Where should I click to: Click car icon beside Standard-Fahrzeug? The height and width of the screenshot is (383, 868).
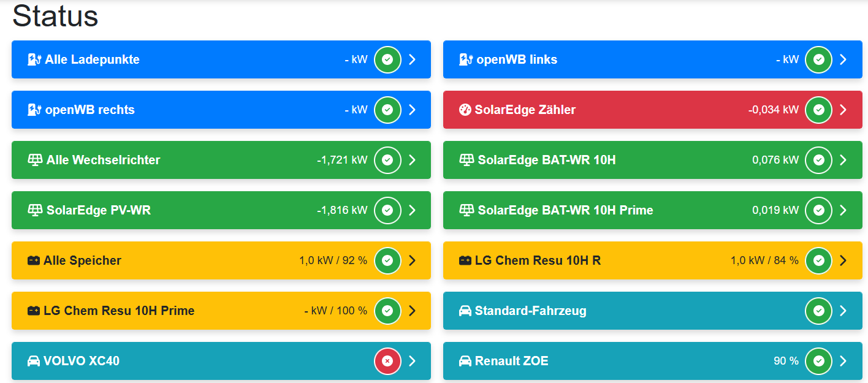tap(465, 311)
